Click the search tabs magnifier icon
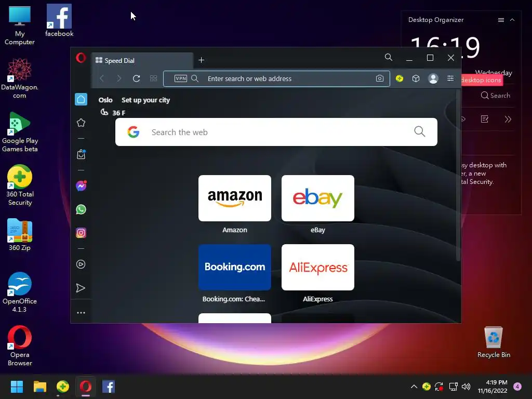This screenshot has width=532, height=399. [389, 57]
